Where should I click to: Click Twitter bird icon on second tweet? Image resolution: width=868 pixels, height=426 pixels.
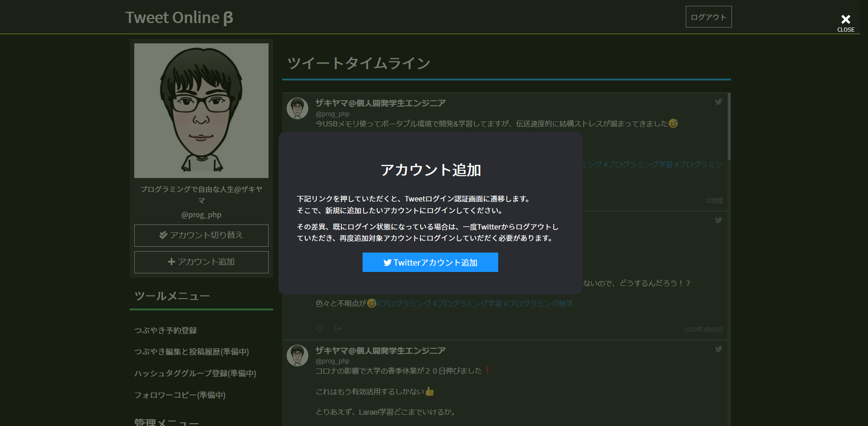point(718,220)
